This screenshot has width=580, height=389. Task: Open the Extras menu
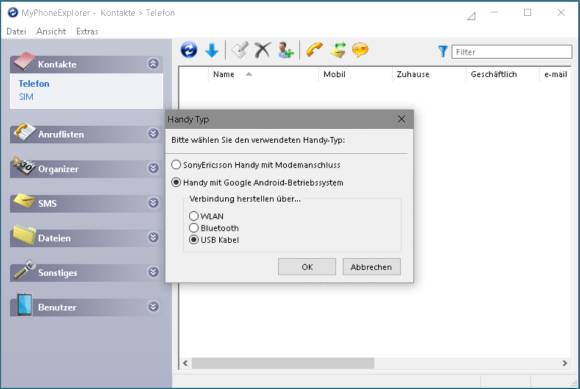87,31
